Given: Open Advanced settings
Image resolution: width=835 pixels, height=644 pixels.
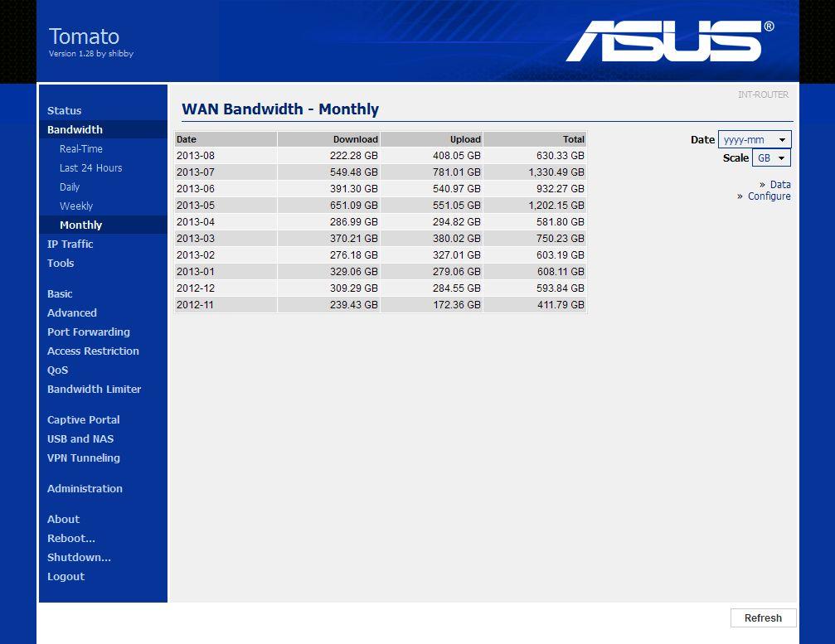Looking at the screenshot, I should tap(72, 313).
